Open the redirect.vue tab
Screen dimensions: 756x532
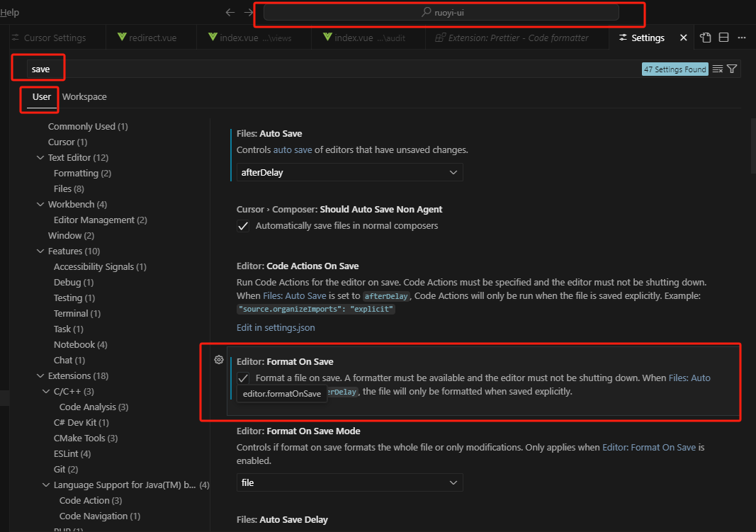point(147,38)
